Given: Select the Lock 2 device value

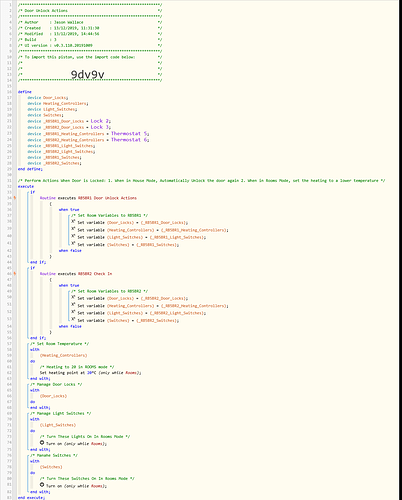Looking at the screenshot, I should (x=100, y=121).
